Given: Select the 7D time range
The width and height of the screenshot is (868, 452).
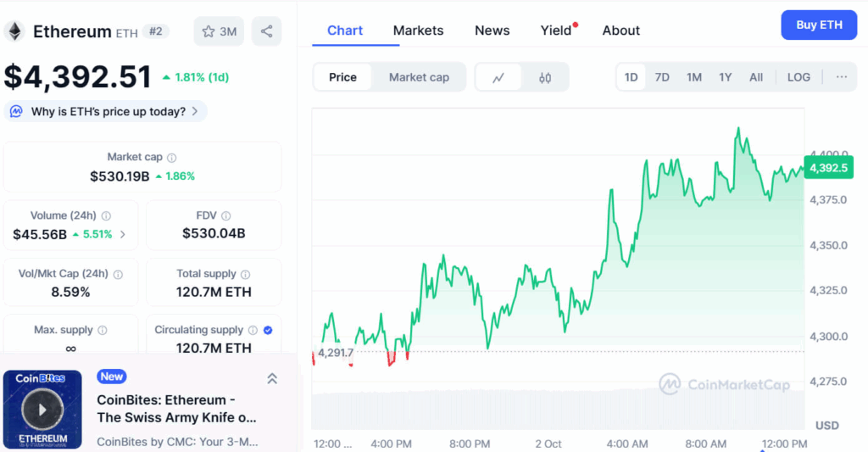Looking at the screenshot, I should pyautogui.click(x=662, y=77).
